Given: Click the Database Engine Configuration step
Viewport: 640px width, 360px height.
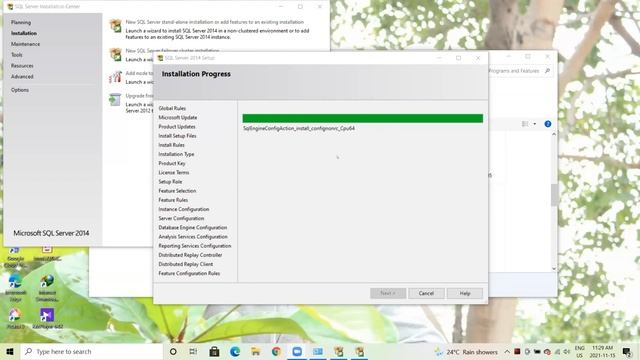Looking at the screenshot, I should 193,227.
